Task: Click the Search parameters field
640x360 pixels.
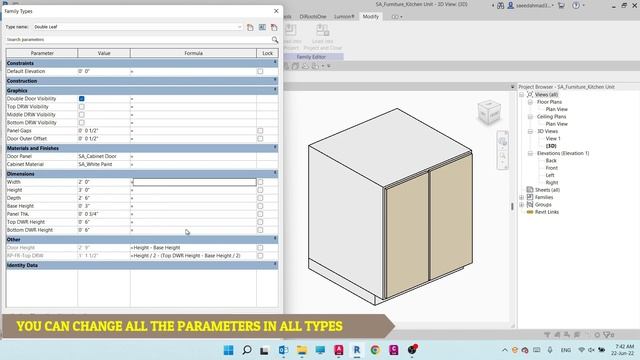Action: pyautogui.click(x=139, y=40)
